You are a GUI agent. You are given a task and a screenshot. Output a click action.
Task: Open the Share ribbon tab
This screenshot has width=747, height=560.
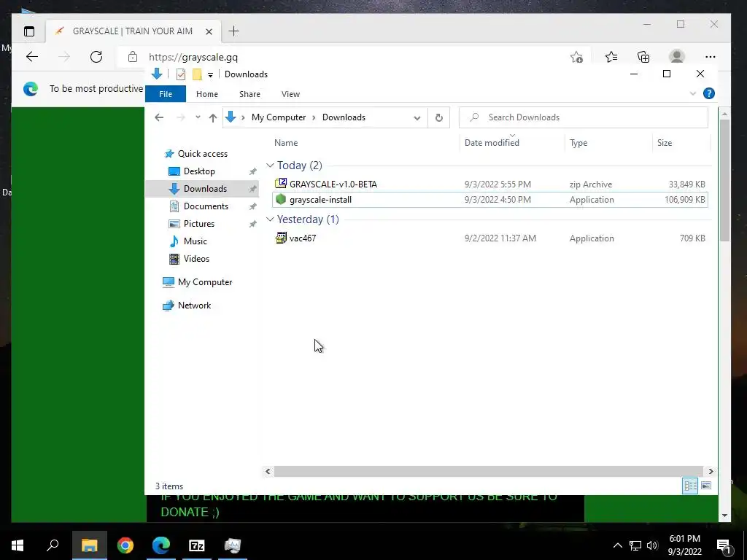click(249, 94)
